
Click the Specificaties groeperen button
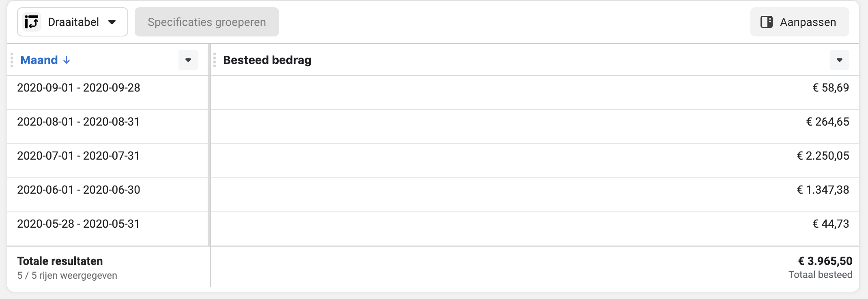click(207, 22)
